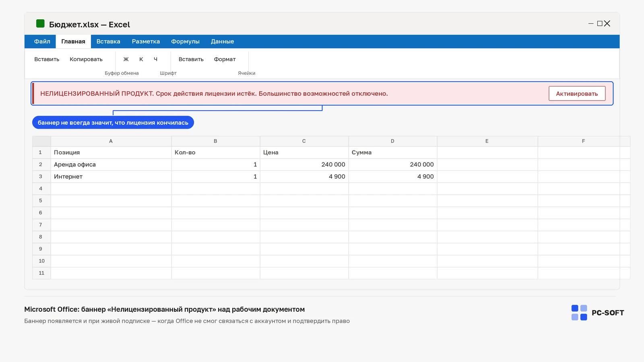Click the Формат button
The image size is (644, 362).
point(225,59)
